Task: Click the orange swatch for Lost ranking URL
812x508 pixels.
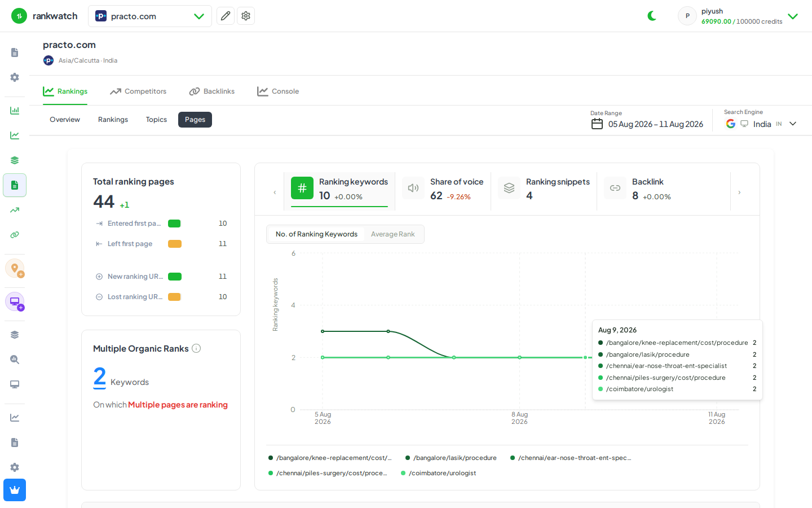Action: coord(174,297)
